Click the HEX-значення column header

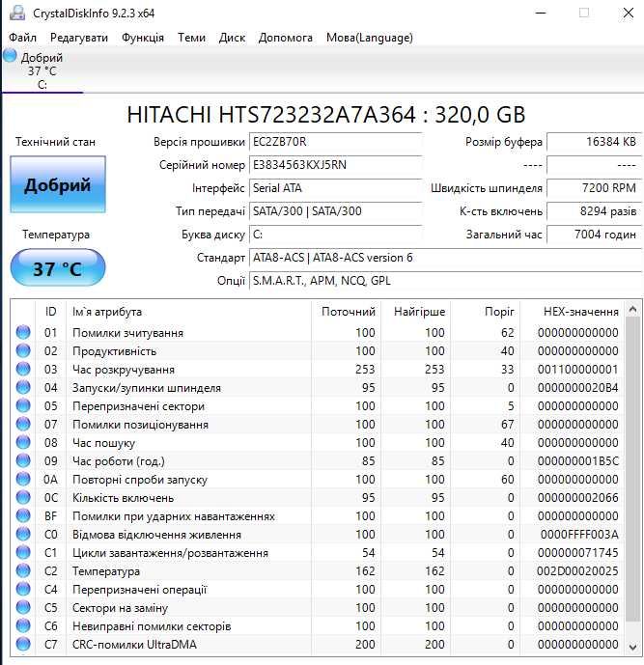click(x=572, y=312)
